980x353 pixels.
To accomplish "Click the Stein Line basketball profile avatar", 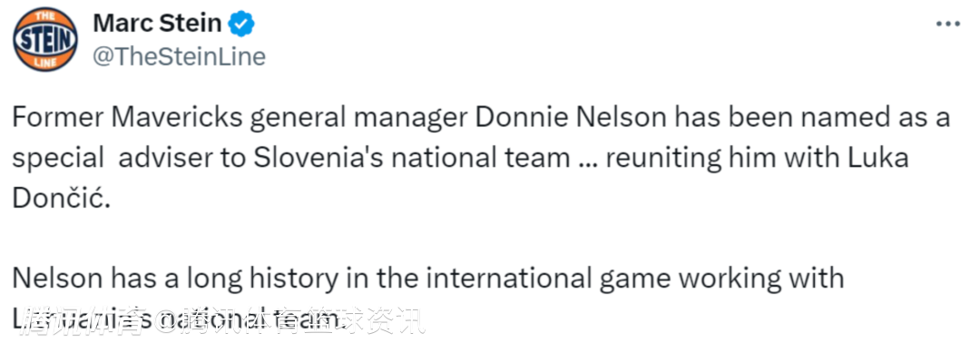I will pos(45,39).
